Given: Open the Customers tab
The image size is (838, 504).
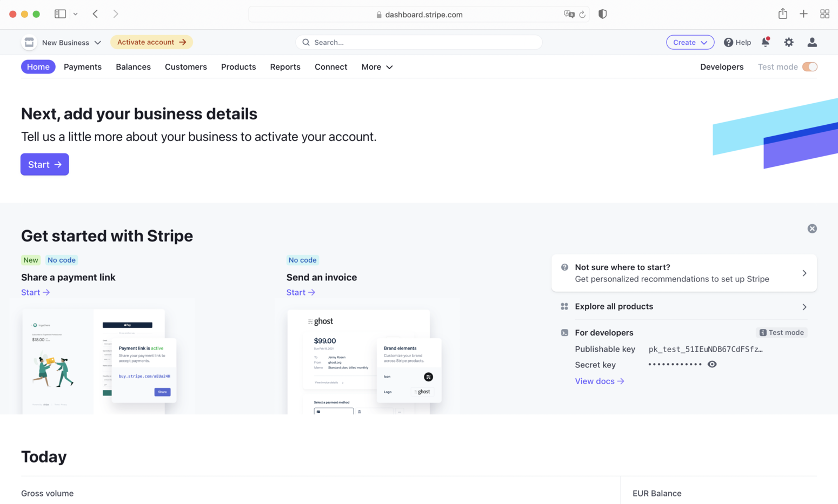Looking at the screenshot, I should coord(186,67).
